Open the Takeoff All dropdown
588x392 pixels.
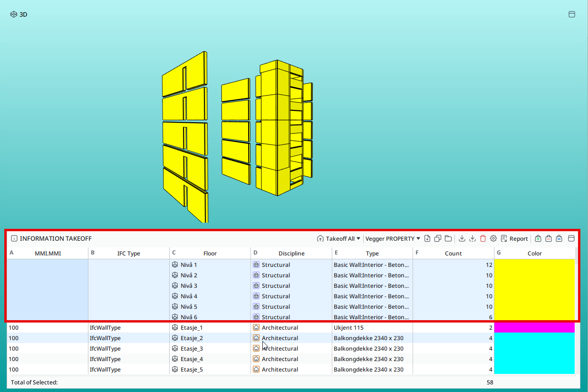point(338,239)
